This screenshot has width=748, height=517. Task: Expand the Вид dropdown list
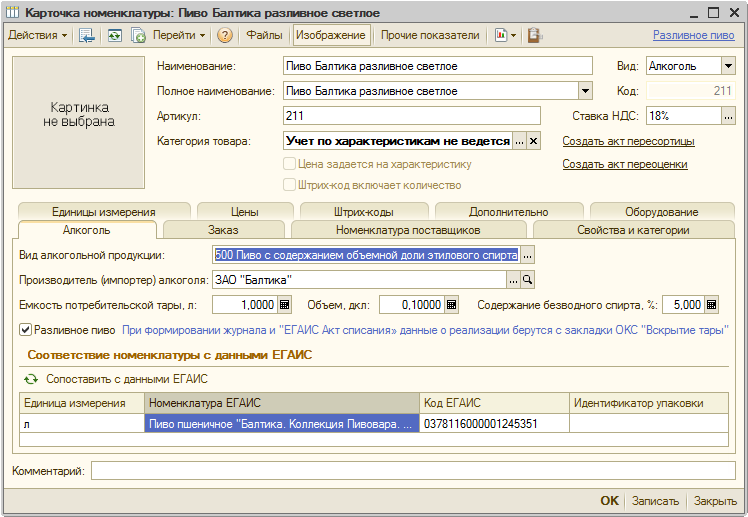pyautogui.click(x=728, y=66)
